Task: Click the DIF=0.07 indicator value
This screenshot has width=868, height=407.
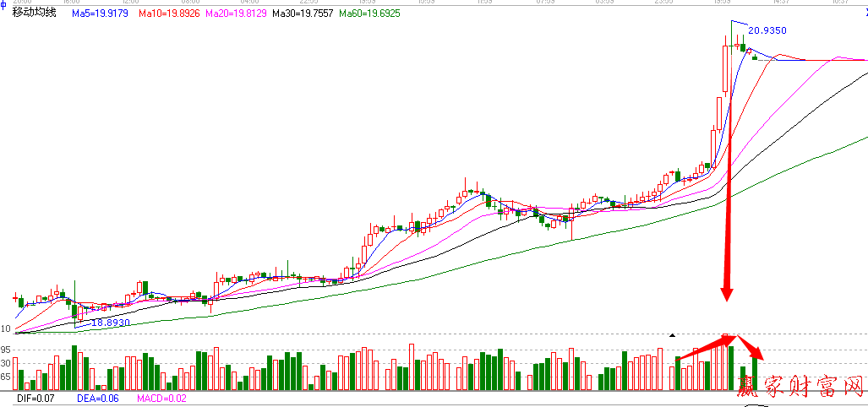Action: 34,398
